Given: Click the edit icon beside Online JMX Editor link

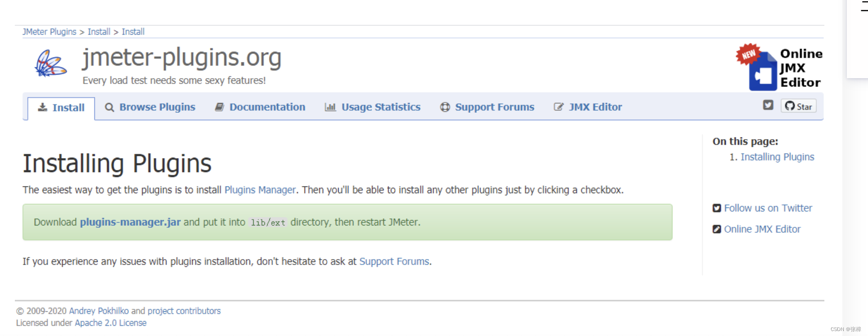Looking at the screenshot, I should point(717,229).
